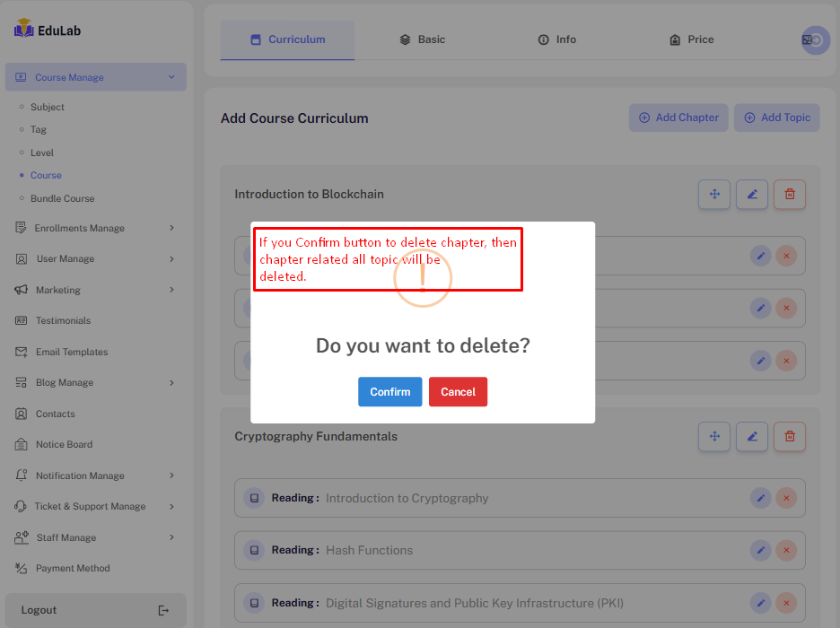Open Bundle Course in sidebar

click(62, 198)
